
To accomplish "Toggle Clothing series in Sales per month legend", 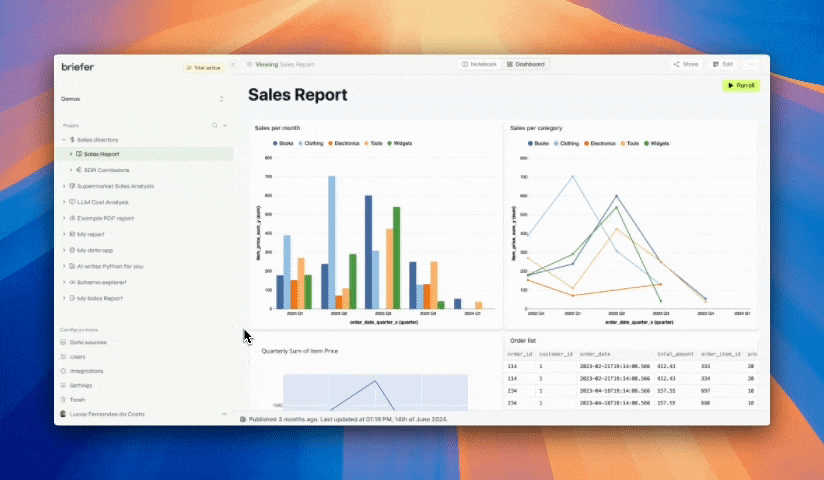I will tap(311, 144).
